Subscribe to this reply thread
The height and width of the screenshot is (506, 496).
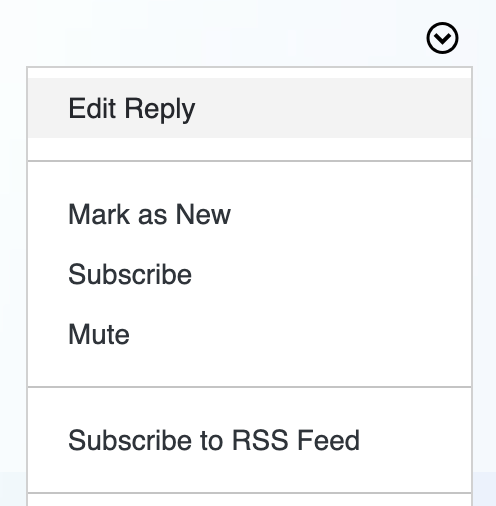(249, 274)
